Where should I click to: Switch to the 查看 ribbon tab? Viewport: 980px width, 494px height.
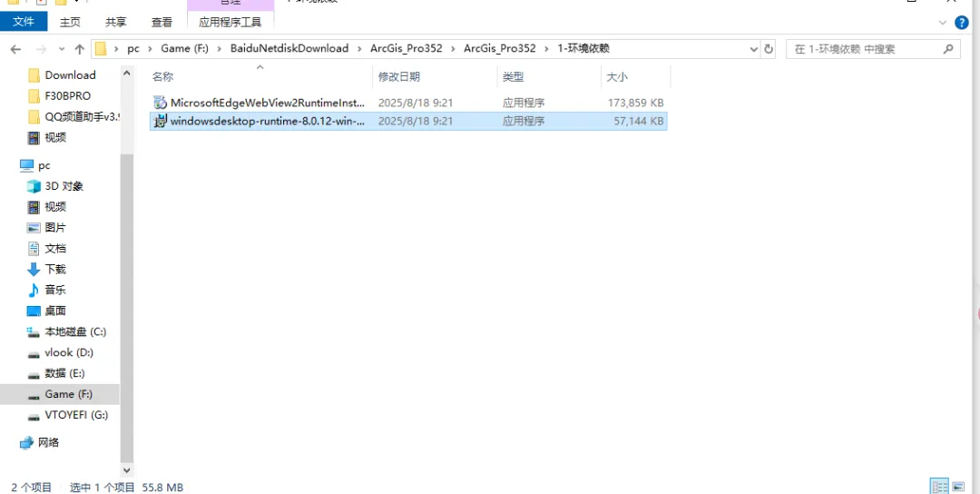[162, 22]
